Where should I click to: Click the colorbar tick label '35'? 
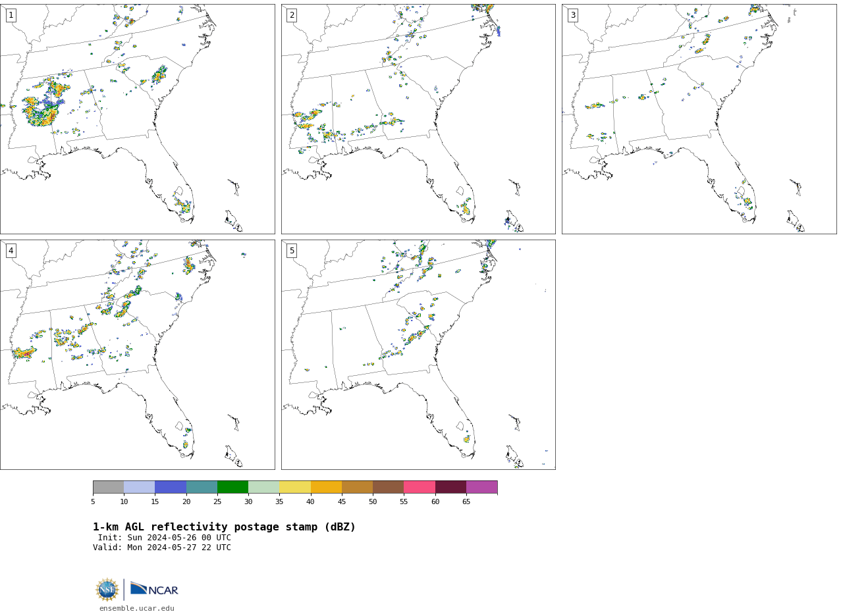tap(279, 502)
